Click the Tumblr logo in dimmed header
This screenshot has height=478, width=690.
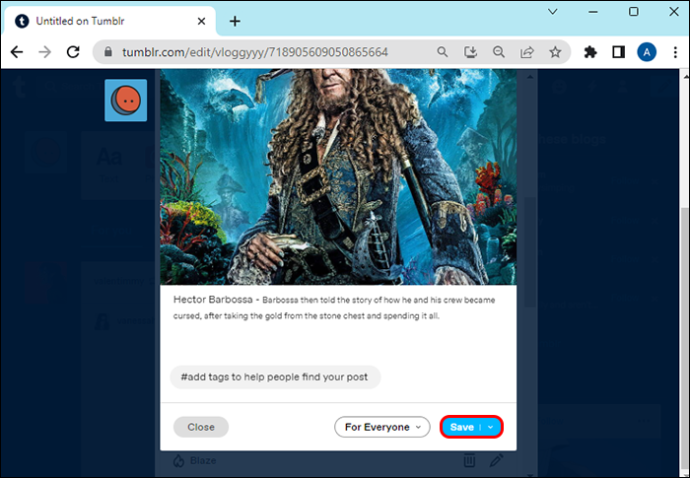coord(19,86)
